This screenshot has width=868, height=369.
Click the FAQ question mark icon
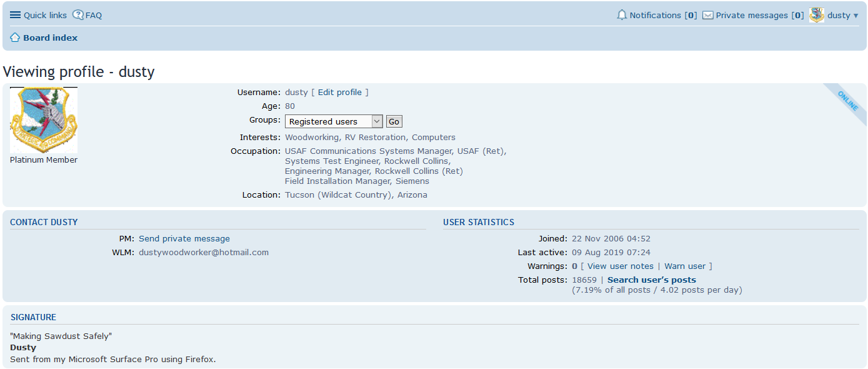(78, 15)
